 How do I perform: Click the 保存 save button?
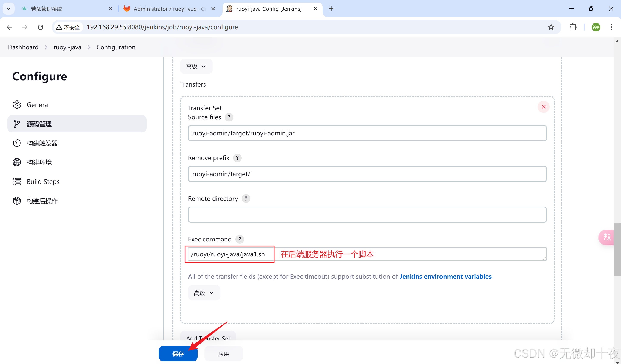[x=178, y=354]
